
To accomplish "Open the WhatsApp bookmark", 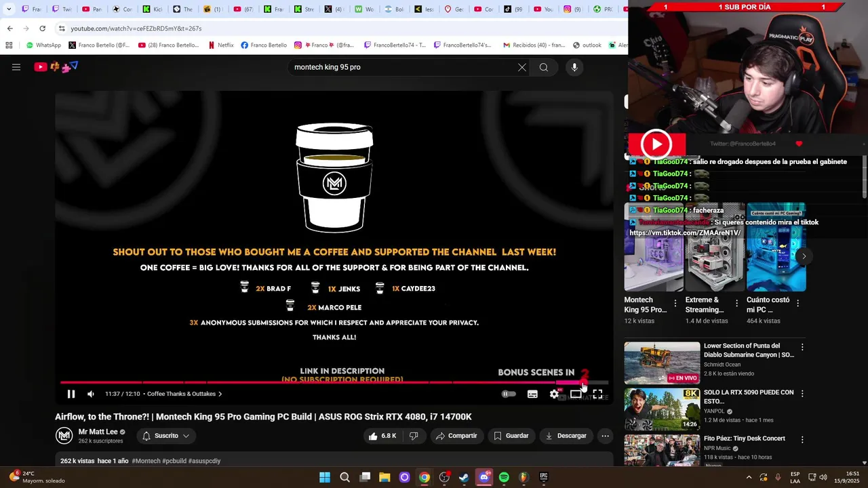I will [43, 45].
